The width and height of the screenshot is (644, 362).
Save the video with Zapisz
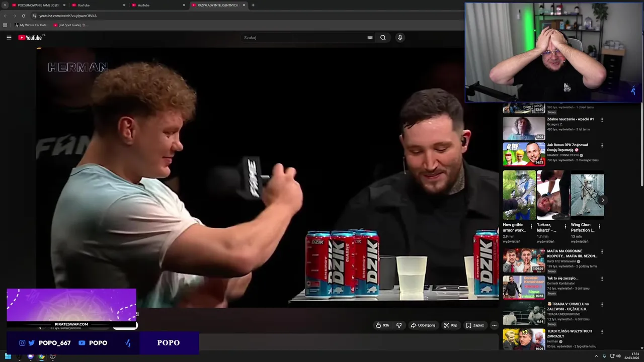475,325
